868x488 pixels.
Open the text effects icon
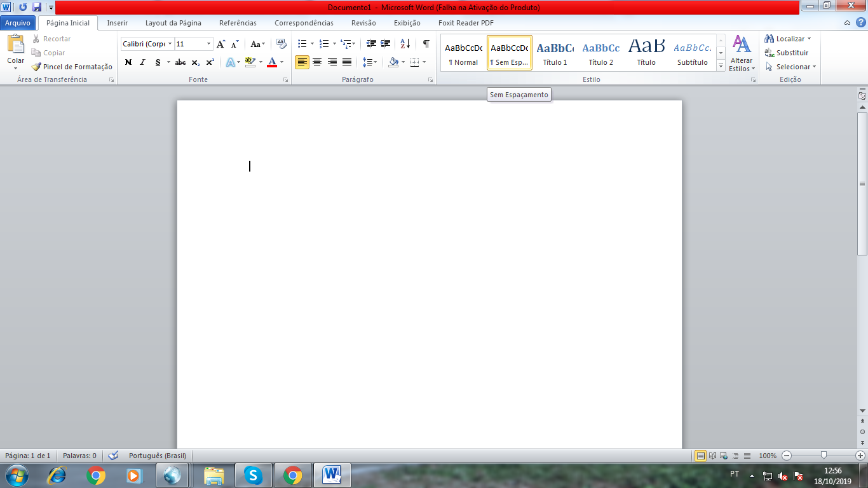click(x=230, y=62)
